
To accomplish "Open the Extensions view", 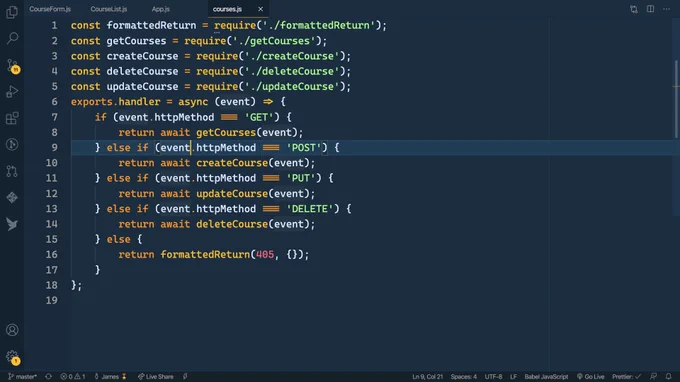I will pyautogui.click(x=12, y=118).
